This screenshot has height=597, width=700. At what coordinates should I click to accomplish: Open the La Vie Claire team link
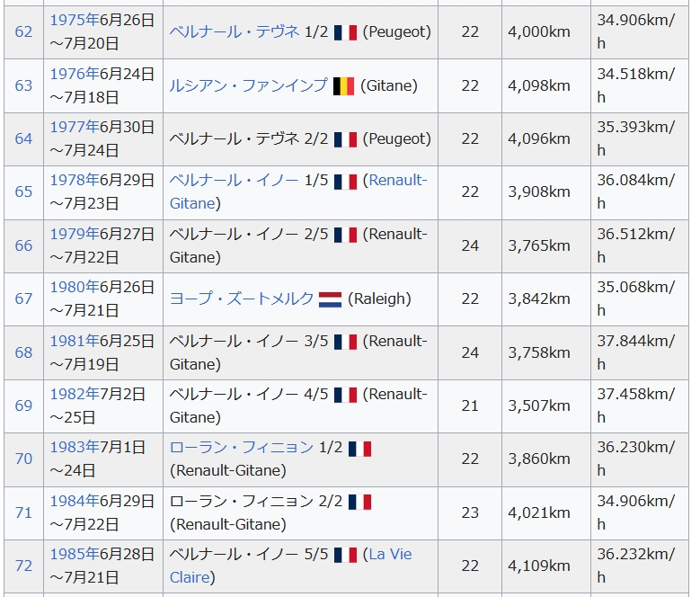click(390, 554)
